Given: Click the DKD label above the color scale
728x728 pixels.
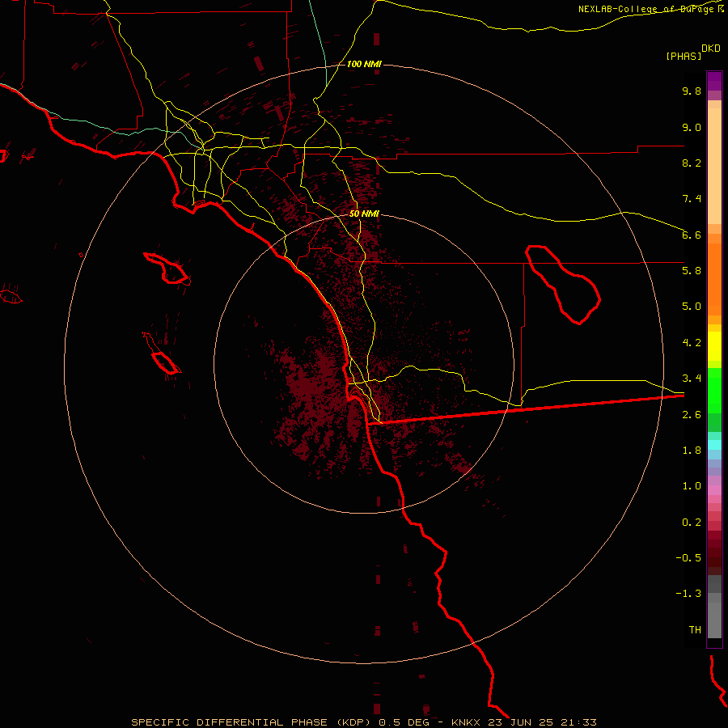Looking at the screenshot, I should click(710, 49).
